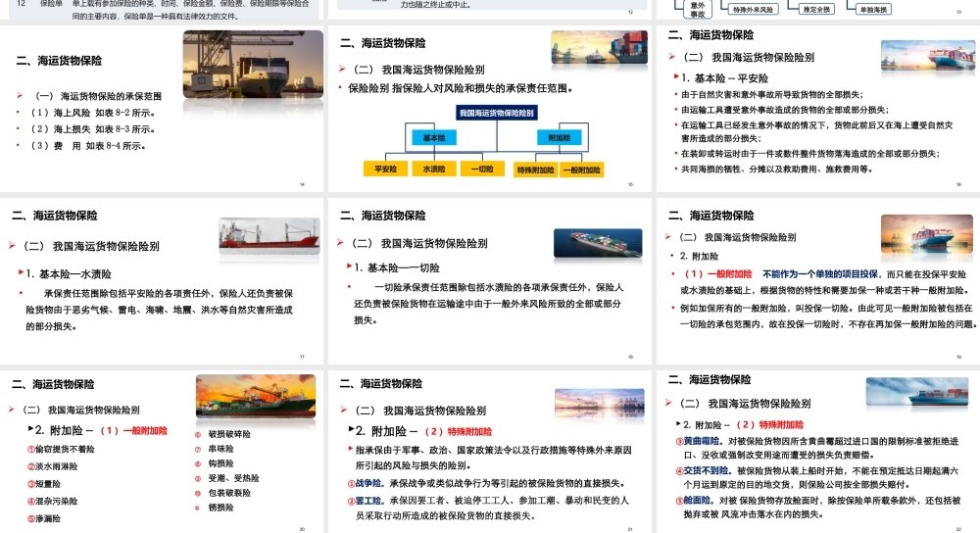Click the heading 1. 基本险—一切险
Image resolution: width=980 pixels, height=533 pixels.
point(397,268)
